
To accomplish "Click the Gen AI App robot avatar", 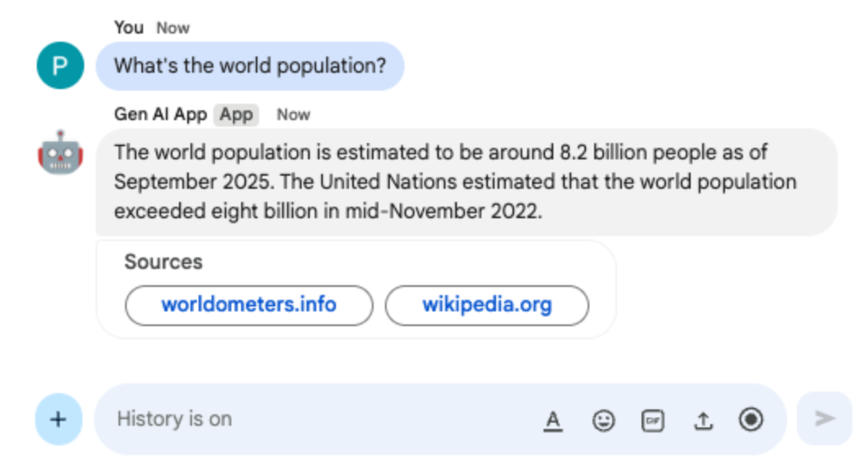I will pos(60,151).
